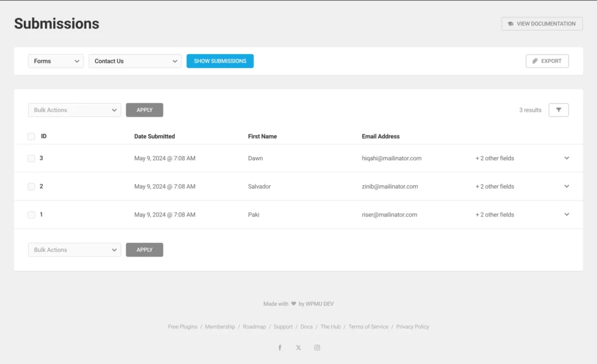Tick the select-all checkbox beside ID
The image size is (597, 364).
point(31,136)
